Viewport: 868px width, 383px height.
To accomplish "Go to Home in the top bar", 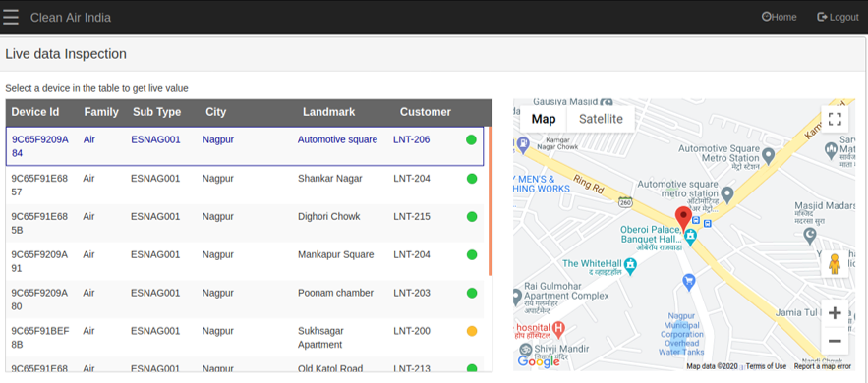I will (x=779, y=17).
